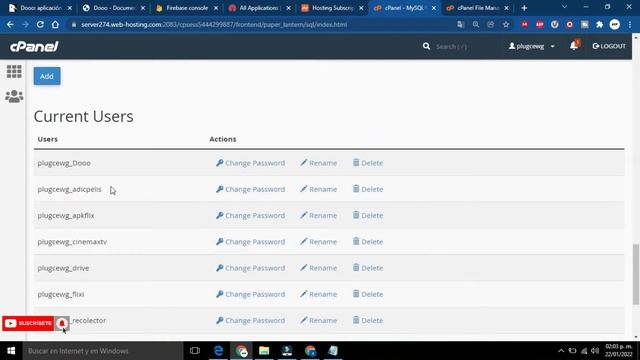Delete user plugcewg_Dooo

point(368,163)
